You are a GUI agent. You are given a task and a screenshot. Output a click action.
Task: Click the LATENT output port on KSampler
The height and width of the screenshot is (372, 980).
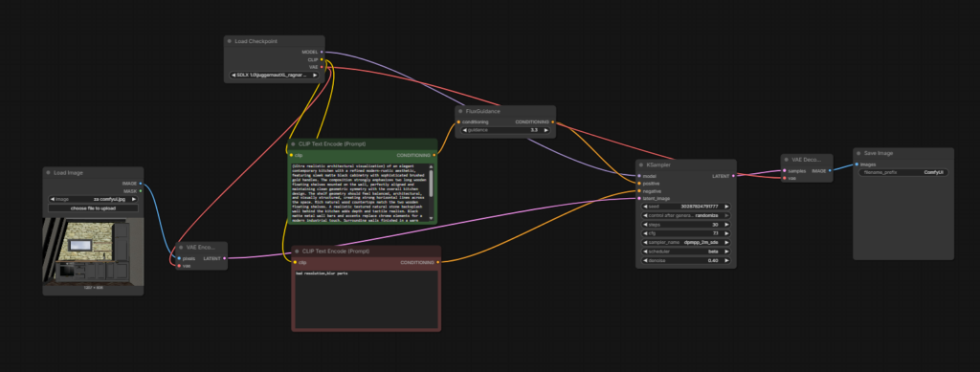734,176
